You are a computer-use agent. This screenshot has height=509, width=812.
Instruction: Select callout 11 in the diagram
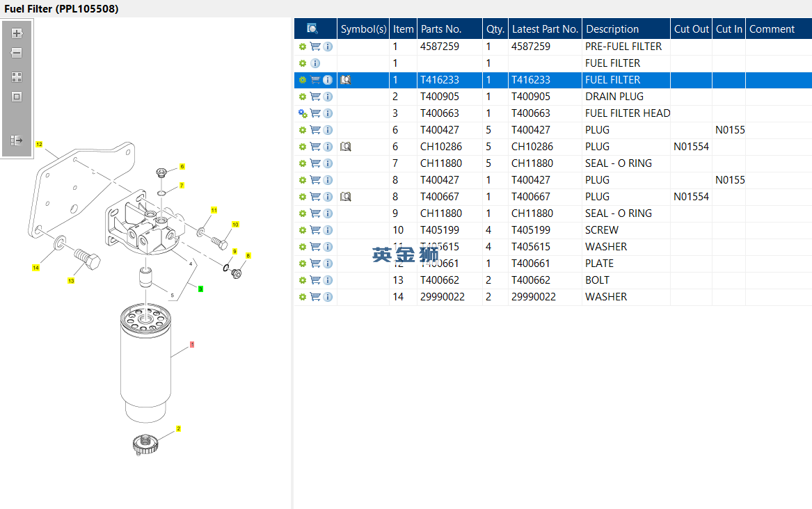(x=214, y=210)
